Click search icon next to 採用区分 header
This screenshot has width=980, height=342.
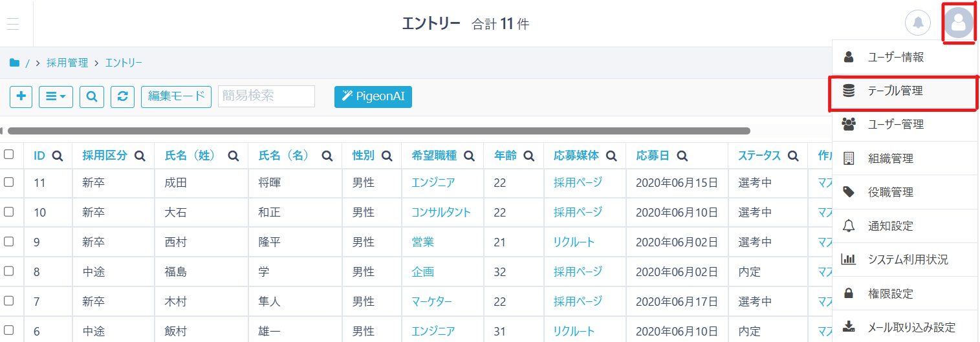(x=140, y=156)
